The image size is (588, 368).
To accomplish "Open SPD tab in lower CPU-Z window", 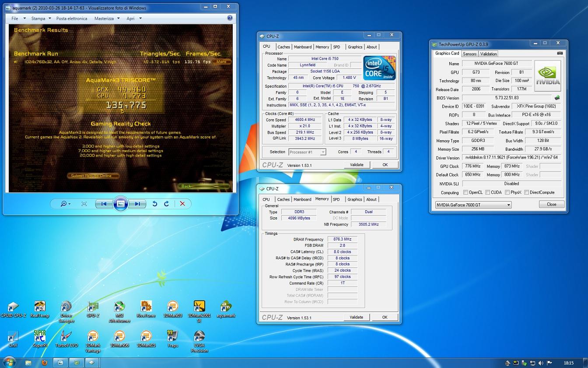I will [336, 199].
